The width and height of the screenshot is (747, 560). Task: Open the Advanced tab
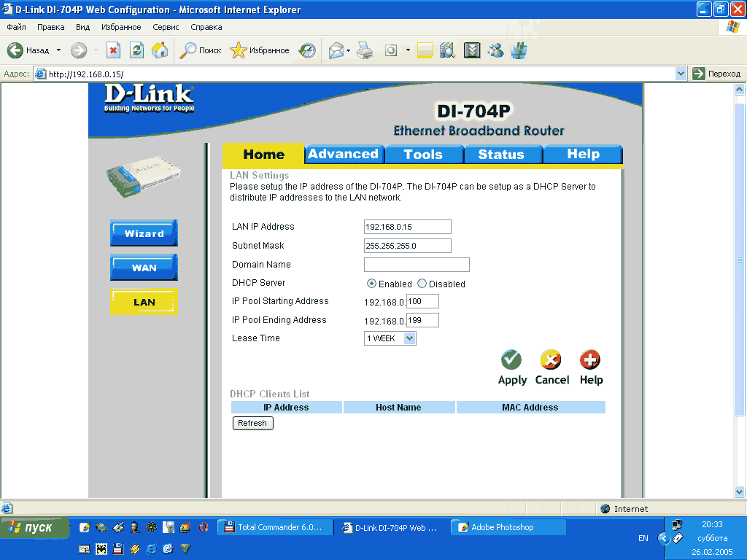click(x=343, y=154)
